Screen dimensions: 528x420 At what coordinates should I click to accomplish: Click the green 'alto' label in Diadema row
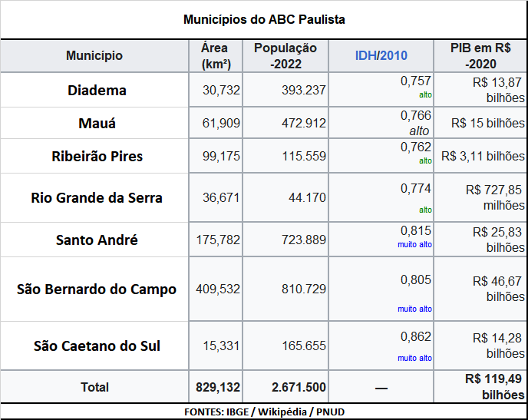point(425,96)
